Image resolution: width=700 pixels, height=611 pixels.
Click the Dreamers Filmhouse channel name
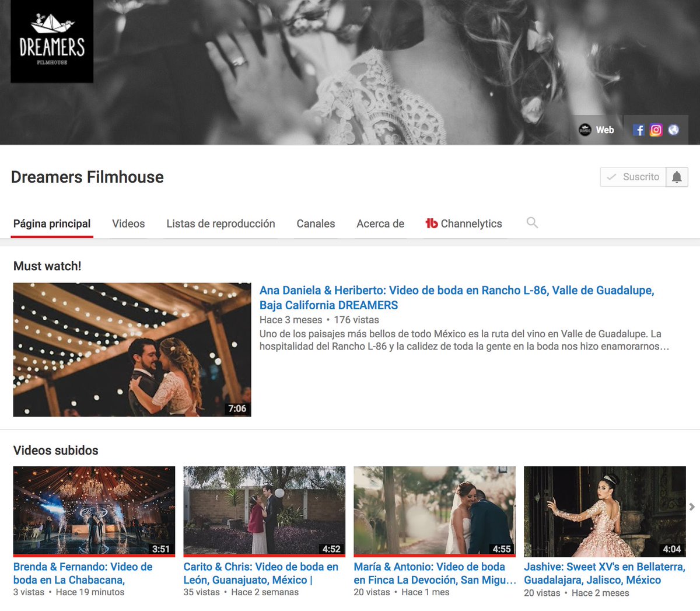[x=87, y=177]
